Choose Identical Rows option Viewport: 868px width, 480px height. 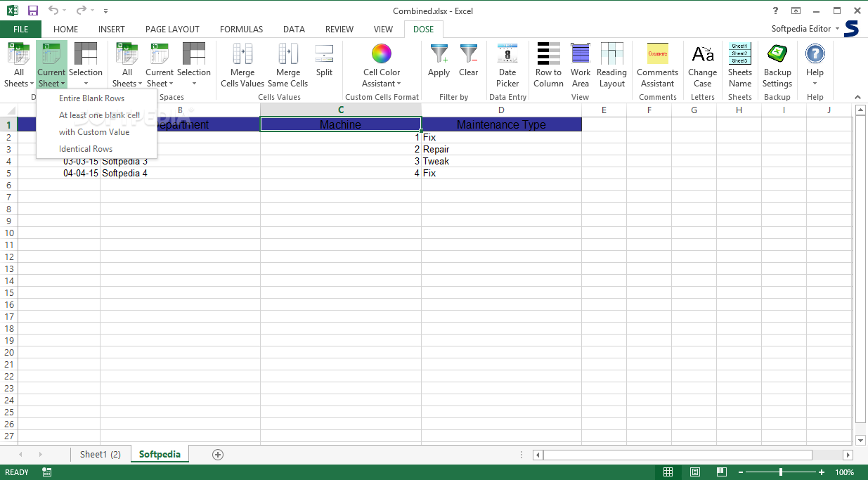pyautogui.click(x=86, y=149)
